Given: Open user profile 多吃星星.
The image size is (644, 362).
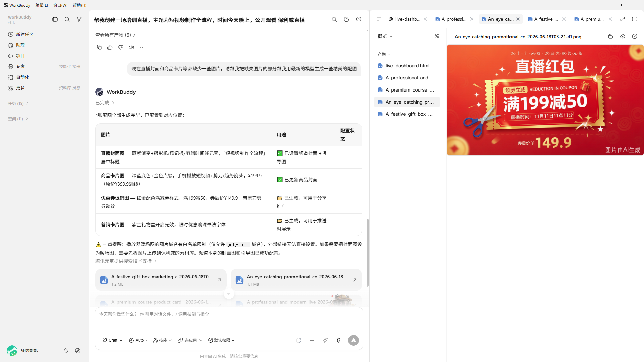Looking at the screenshot, I should (23, 351).
